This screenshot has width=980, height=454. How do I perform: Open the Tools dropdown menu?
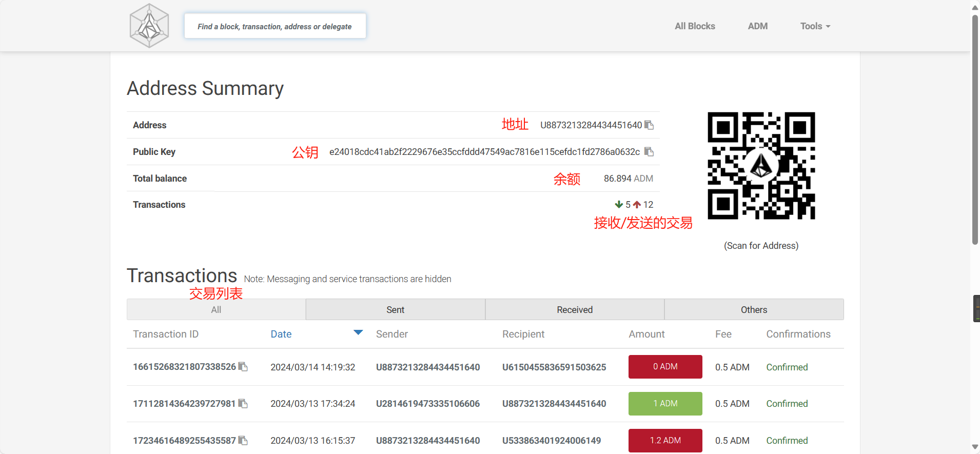815,26
